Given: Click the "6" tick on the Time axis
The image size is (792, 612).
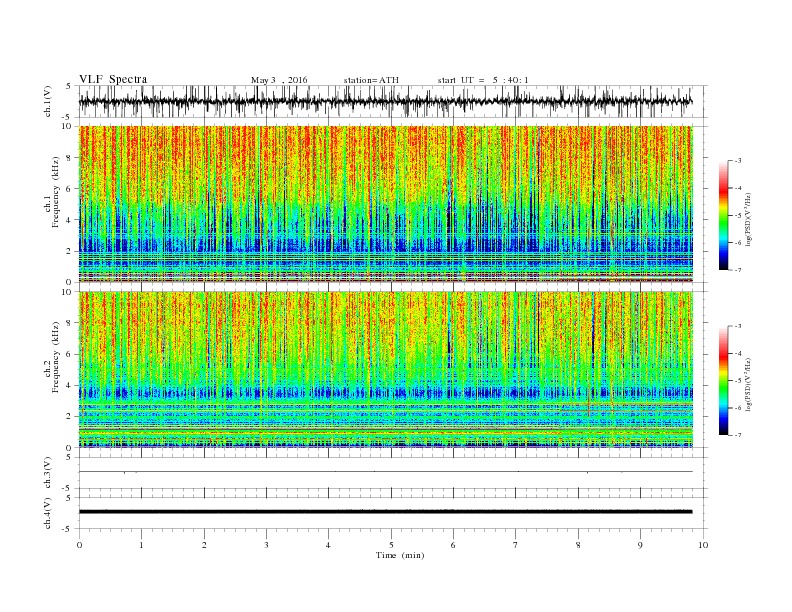Looking at the screenshot, I should (453, 545).
